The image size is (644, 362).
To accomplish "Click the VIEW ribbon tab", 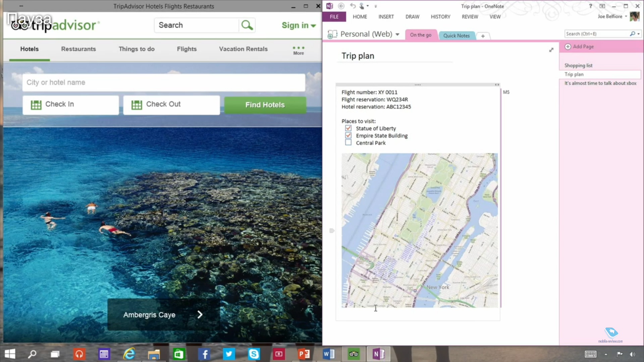I will [495, 17].
